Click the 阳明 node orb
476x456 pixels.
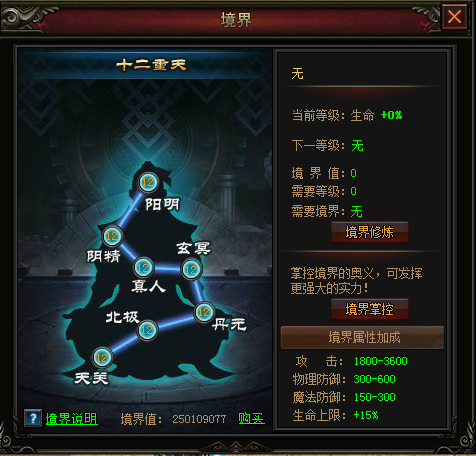click(x=148, y=182)
